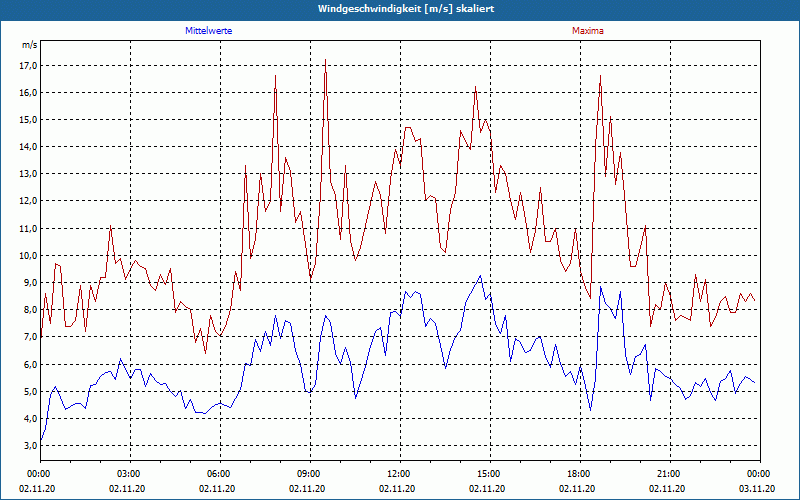Screen dimensions: 800x500
Task: Select the 7,0 y-axis value
Action: coord(31,336)
